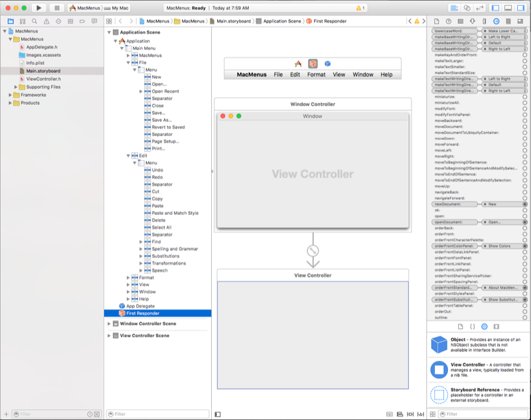Open the Breakpoint navigator
This screenshot has width=531, height=420.
83,22
